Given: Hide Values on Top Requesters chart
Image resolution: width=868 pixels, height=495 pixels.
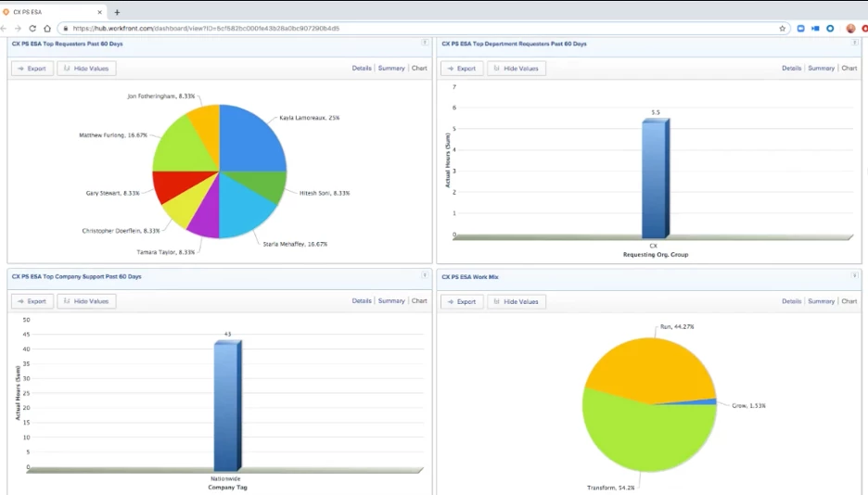Looking at the screenshot, I should 86,69.
